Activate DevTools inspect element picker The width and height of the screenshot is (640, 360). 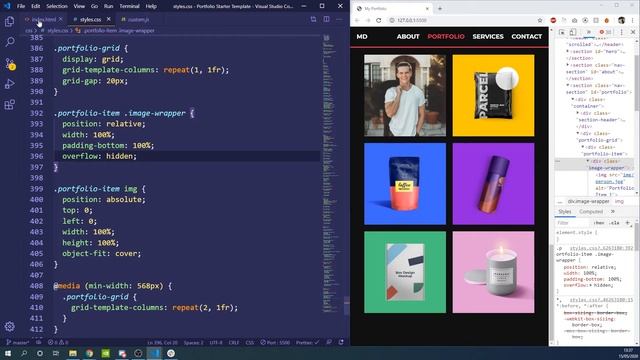pyautogui.click(x=562, y=32)
